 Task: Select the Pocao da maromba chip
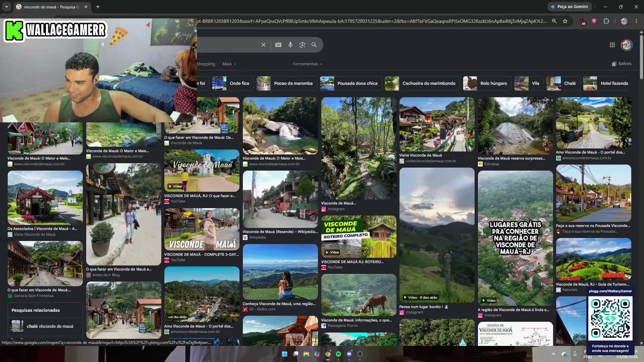286,83
